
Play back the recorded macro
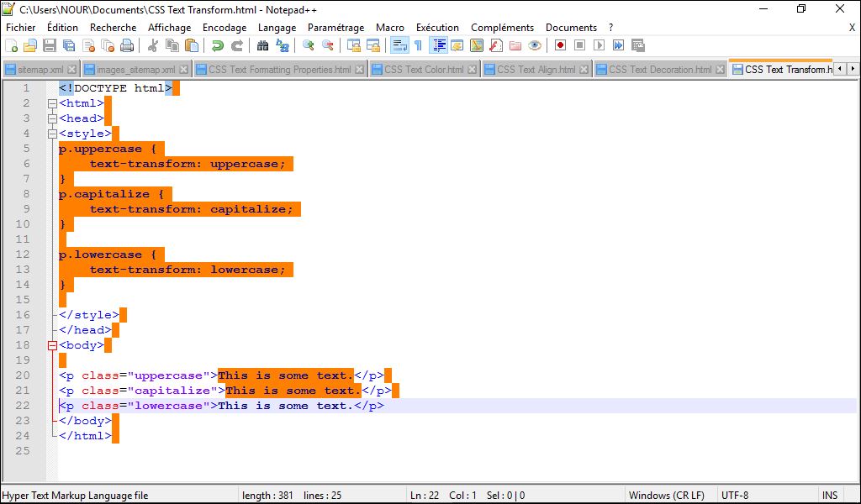599,45
